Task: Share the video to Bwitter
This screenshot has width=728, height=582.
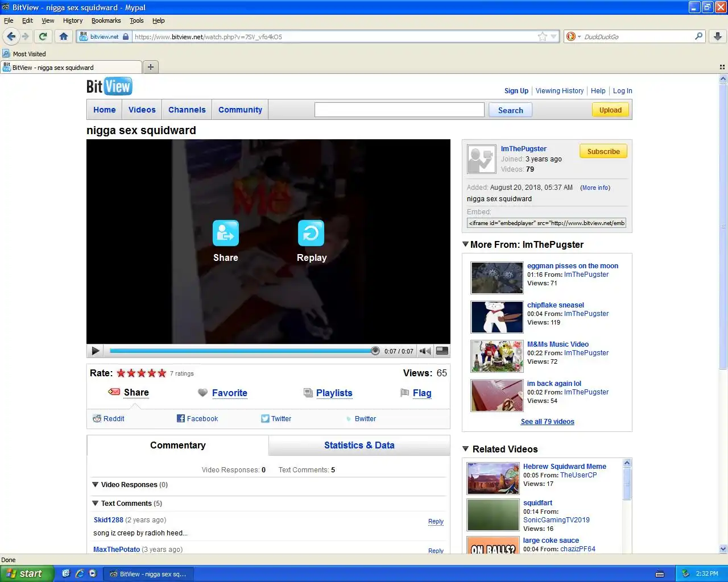Action: tap(361, 419)
